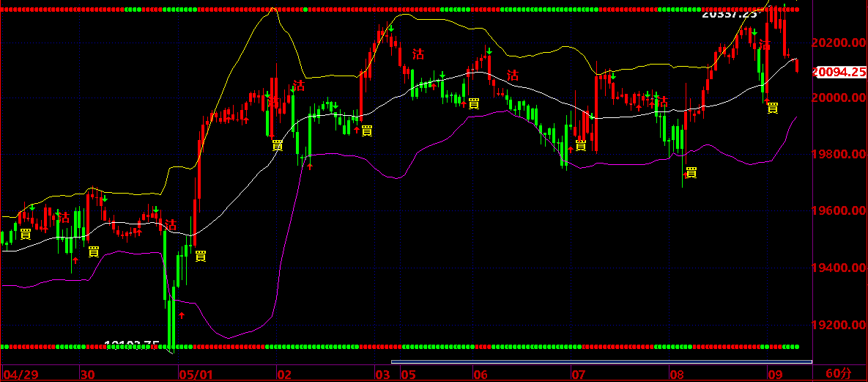Click the 06 date label
Viewport: 868px width, 382px height.
480,375
